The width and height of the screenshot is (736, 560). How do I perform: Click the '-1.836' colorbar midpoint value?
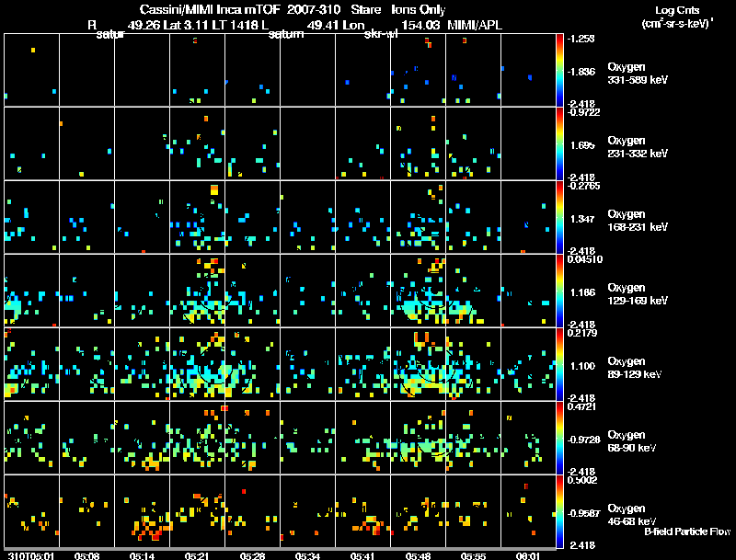coord(581,72)
